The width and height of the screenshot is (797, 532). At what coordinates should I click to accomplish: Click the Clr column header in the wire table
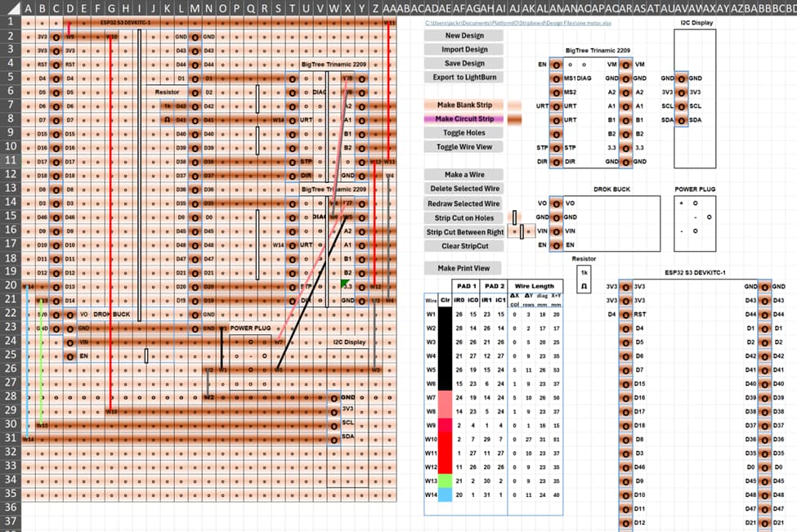[446, 300]
